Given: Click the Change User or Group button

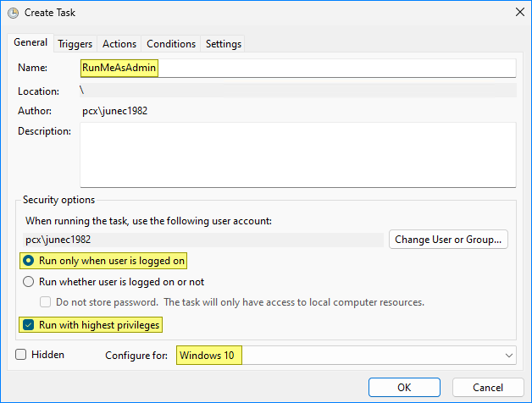Looking at the screenshot, I should point(448,240).
